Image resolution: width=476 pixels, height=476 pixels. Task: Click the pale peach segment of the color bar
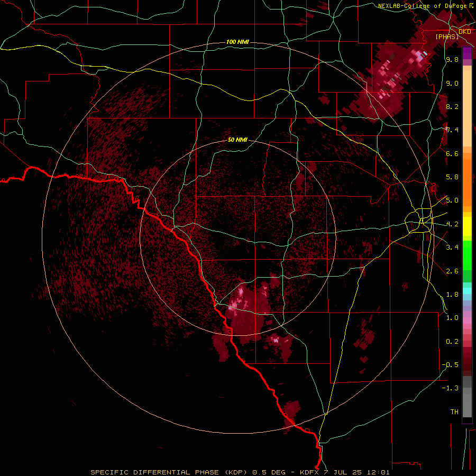click(x=467, y=108)
